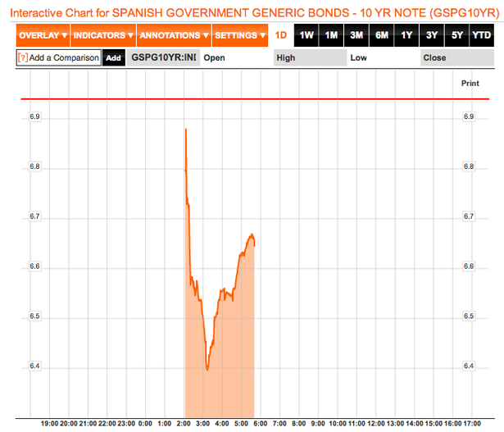Select the 3M time range
Image resolution: width=504 pixels, height=432 pixels.
356,35
